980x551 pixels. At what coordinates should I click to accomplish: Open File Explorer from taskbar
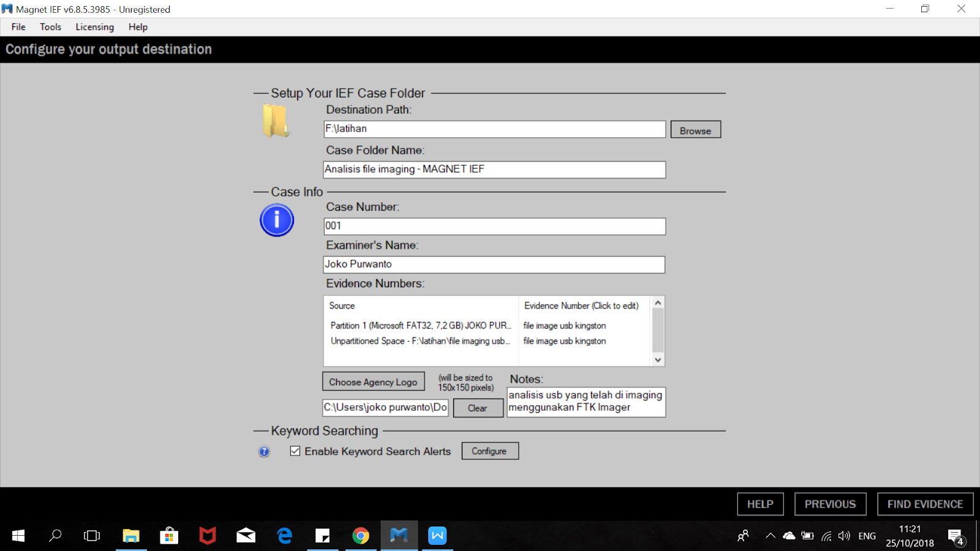[131, 536]
